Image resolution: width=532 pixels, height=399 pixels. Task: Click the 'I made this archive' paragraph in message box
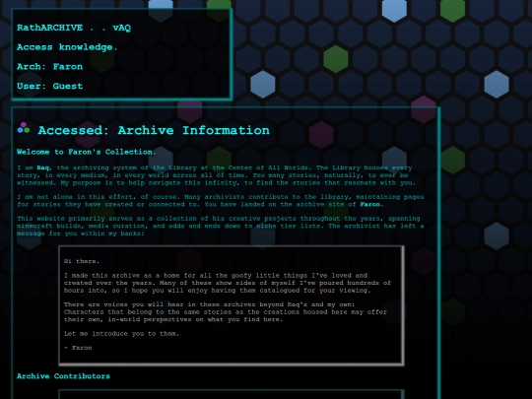point(228,283)
